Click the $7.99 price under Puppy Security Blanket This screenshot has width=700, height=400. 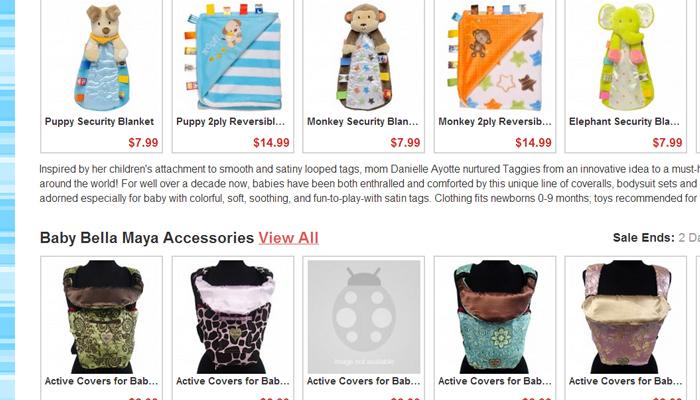click(143, 142)
